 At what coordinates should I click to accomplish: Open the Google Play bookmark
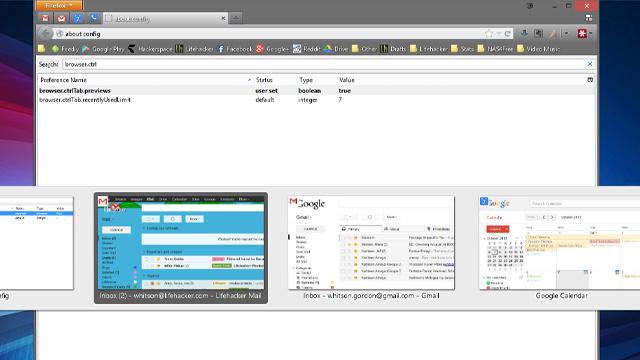(x=103, y=49)
